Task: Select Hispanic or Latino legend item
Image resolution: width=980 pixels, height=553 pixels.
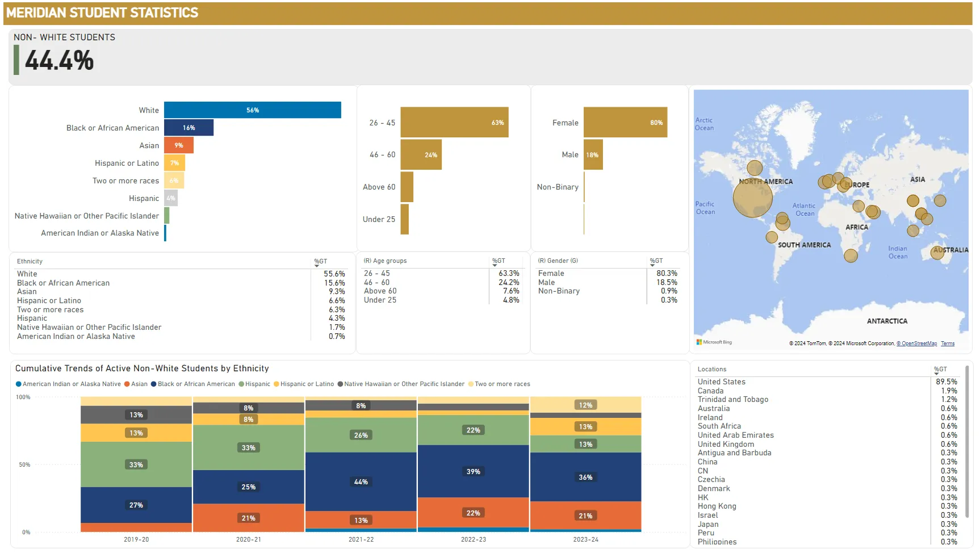Action: 304,384
